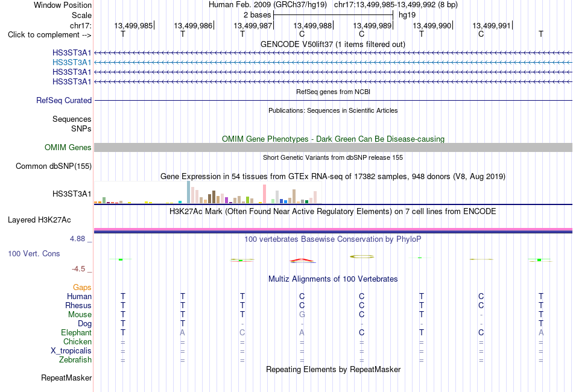Click the third HS3ST3A1 GENCODE transcript label
573x392 pixels.
[x=72, y=72]
